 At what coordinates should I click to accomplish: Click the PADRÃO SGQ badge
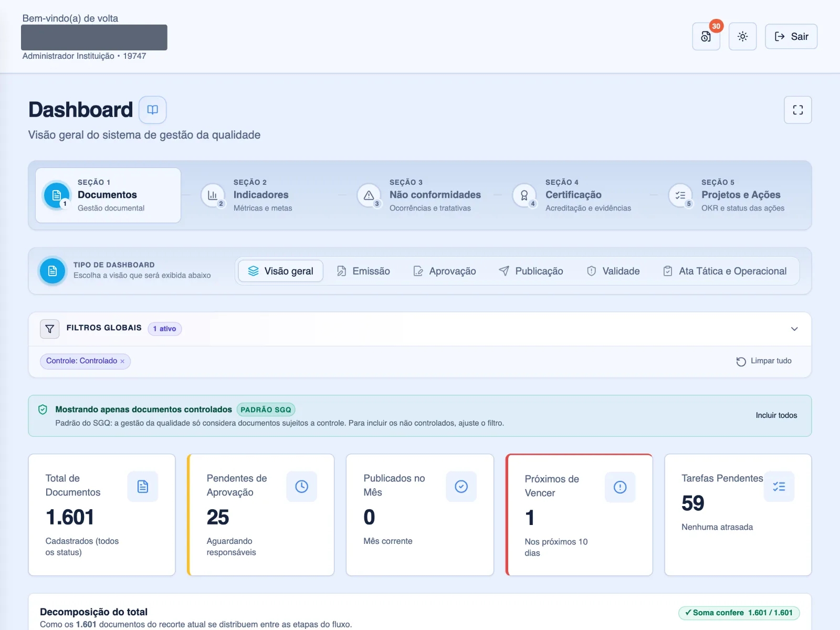point(266,409)
